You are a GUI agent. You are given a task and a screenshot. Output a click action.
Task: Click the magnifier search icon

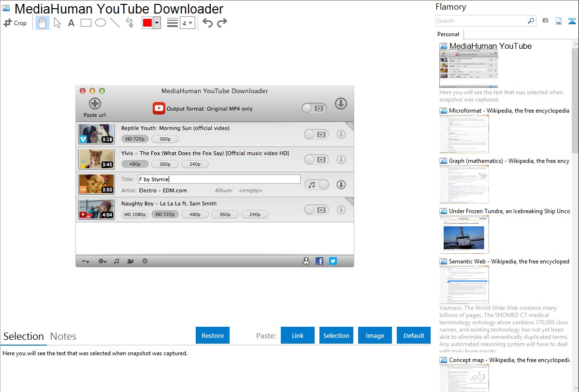click(x=531, y=21)
